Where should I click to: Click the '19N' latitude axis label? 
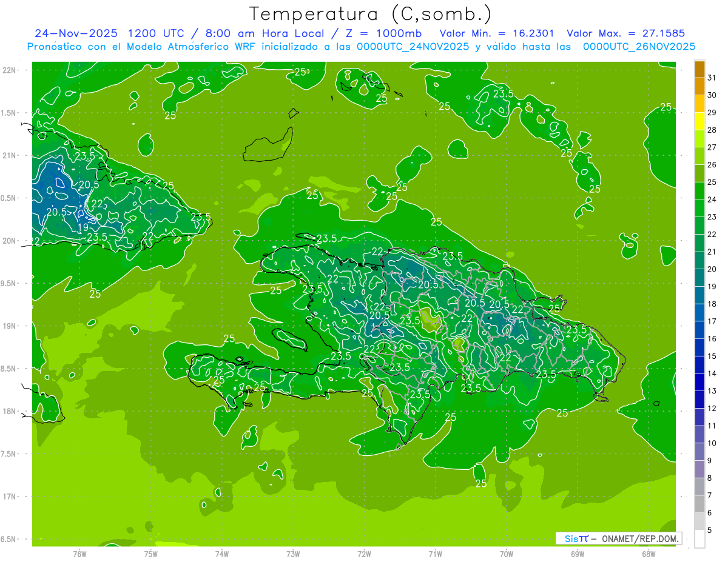click(8, 326)
